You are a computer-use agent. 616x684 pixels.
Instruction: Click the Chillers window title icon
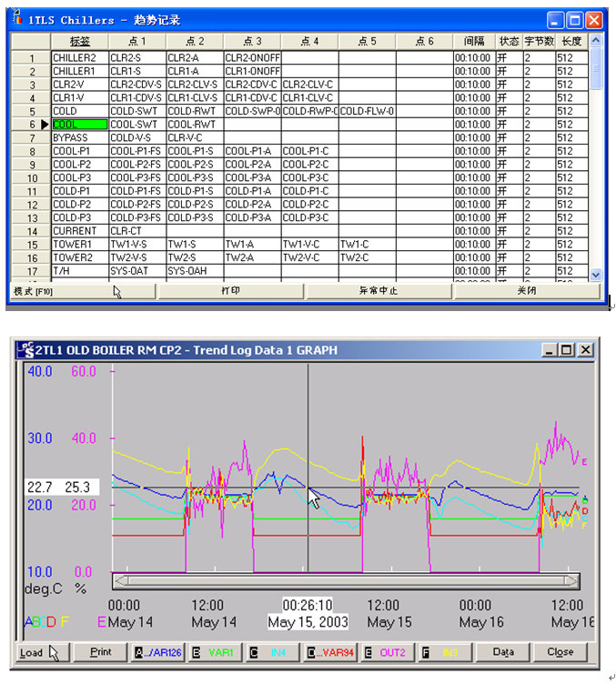[16, 19]
